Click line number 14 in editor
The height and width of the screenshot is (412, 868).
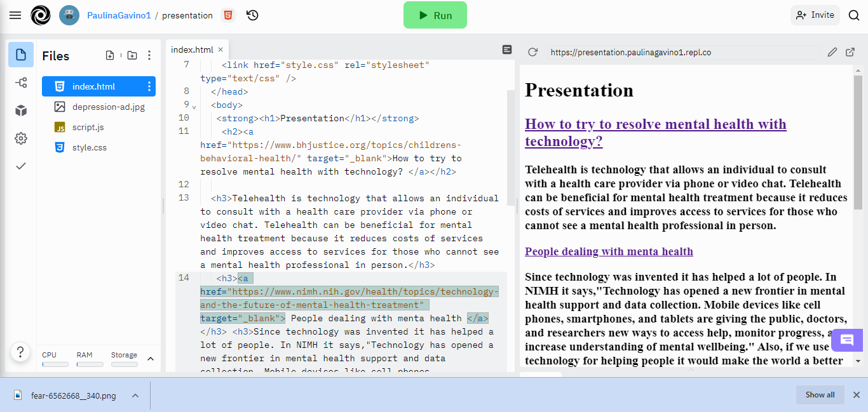pos(184,278)
